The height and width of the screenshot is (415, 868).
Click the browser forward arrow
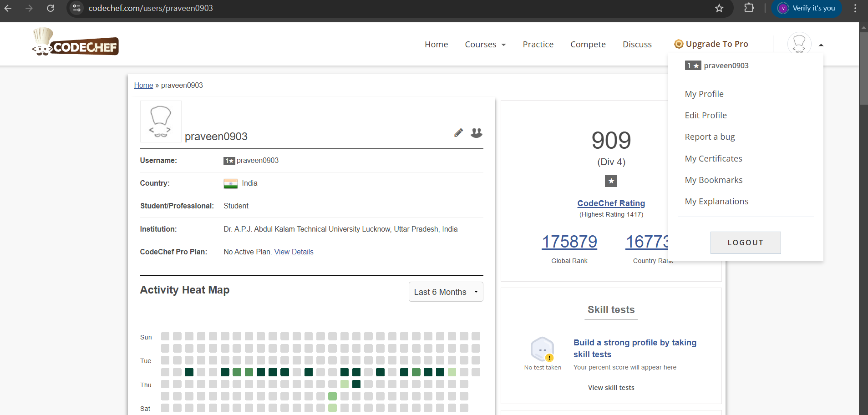coord(29,8)
